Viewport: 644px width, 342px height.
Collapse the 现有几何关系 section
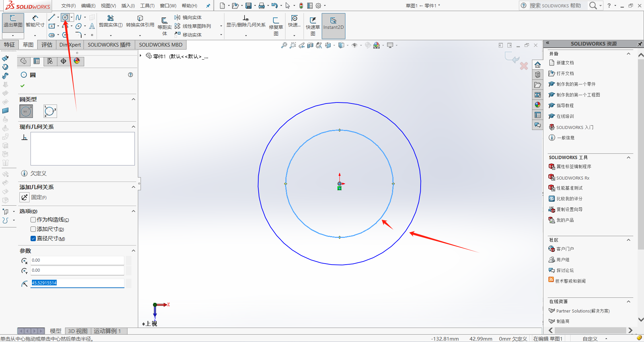pyautogui.click(x=133, y=127)
